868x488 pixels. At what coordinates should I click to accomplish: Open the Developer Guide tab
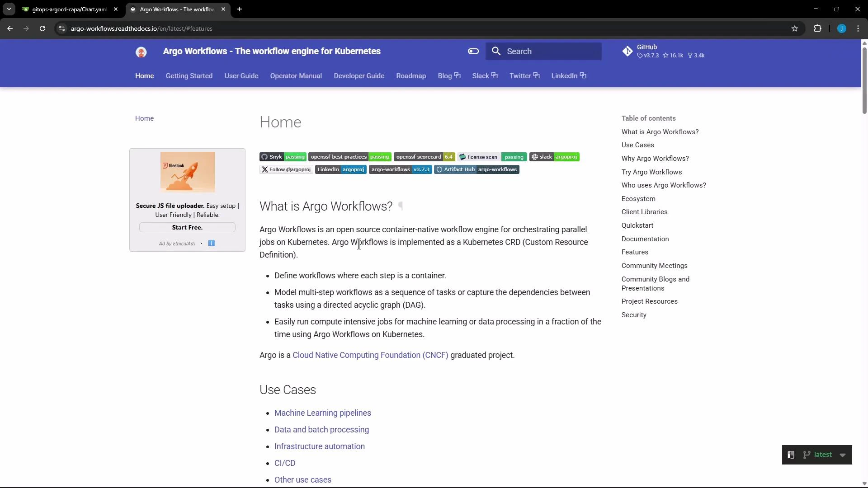coord(359,76)
